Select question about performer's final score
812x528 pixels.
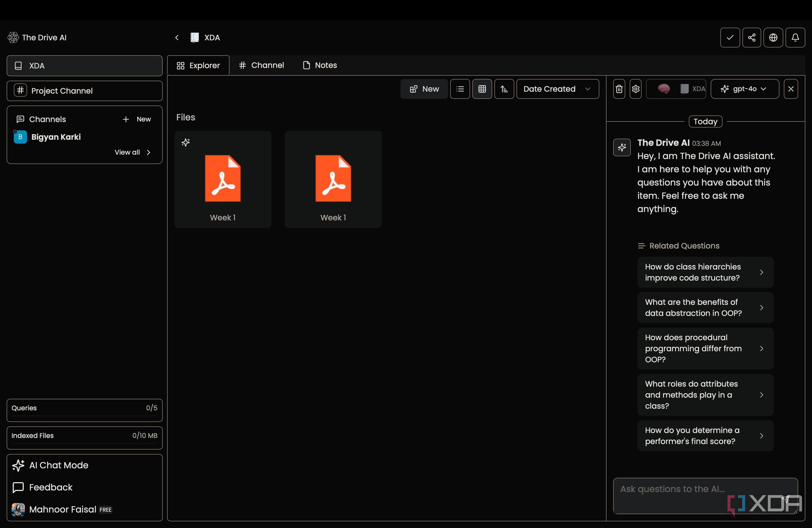click(705, 436)
